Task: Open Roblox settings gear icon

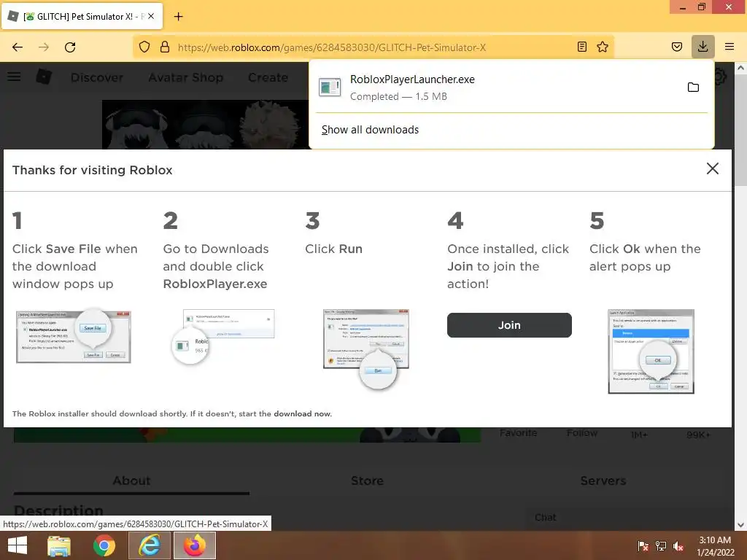Action: tap(720, 77)
